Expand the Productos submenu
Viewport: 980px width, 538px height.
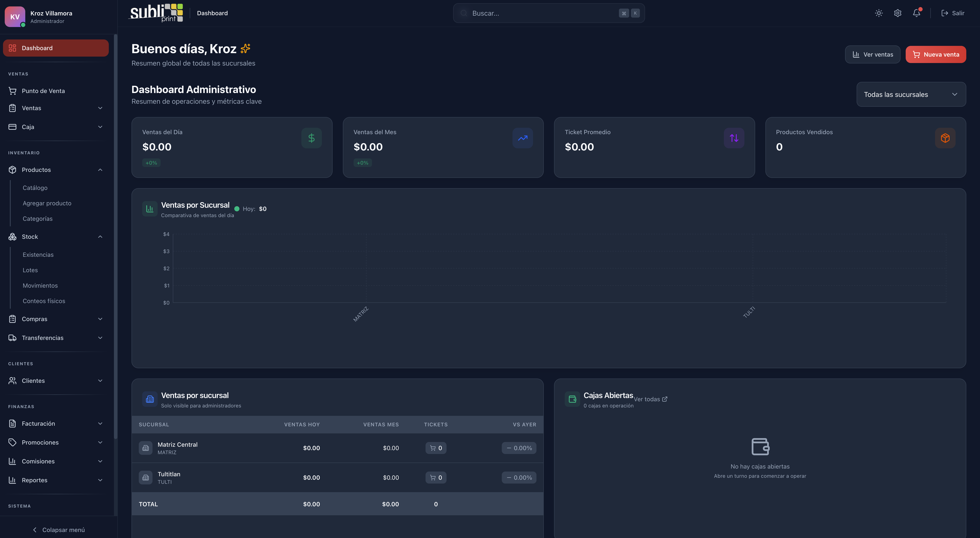tap(100, 169)
